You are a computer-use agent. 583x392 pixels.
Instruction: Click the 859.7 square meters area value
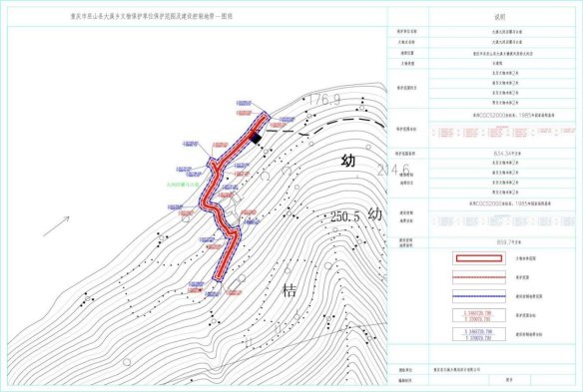(x=501, y=242)
